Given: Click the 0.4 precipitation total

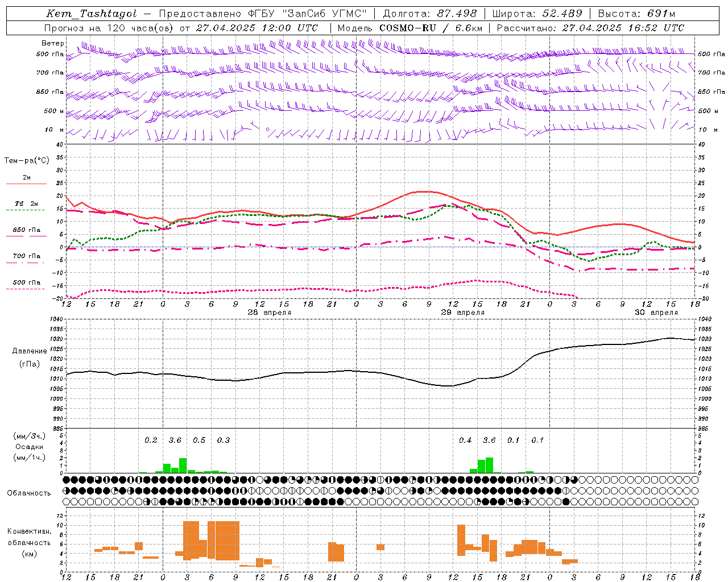Looking at the screenshot, I should coord(465,440).
